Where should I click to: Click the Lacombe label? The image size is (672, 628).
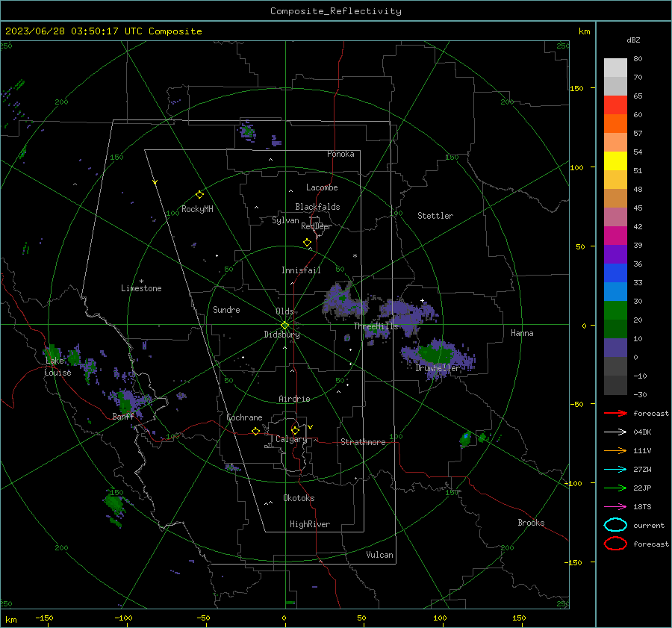pos(322,187)
